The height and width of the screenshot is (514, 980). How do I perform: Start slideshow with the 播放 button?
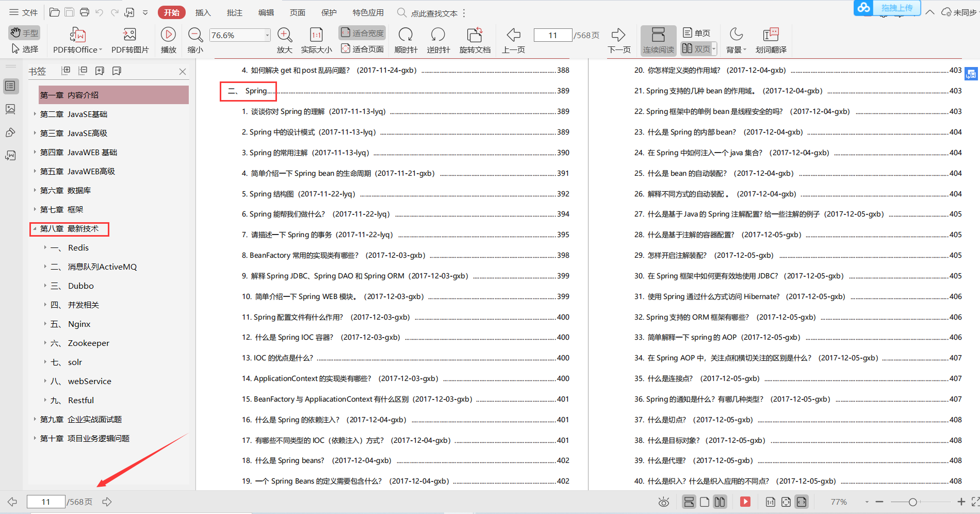[168, 41]
